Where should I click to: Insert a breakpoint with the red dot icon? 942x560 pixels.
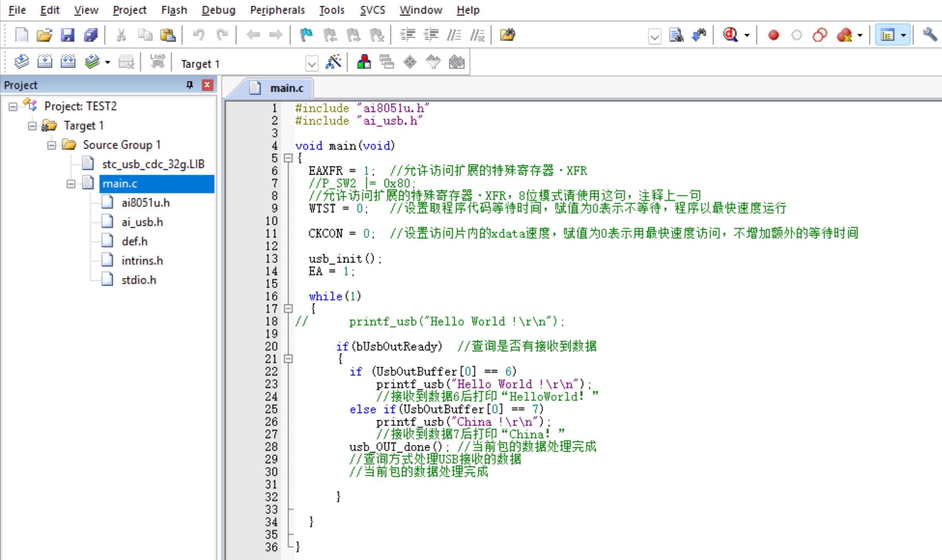pos(773,35)
